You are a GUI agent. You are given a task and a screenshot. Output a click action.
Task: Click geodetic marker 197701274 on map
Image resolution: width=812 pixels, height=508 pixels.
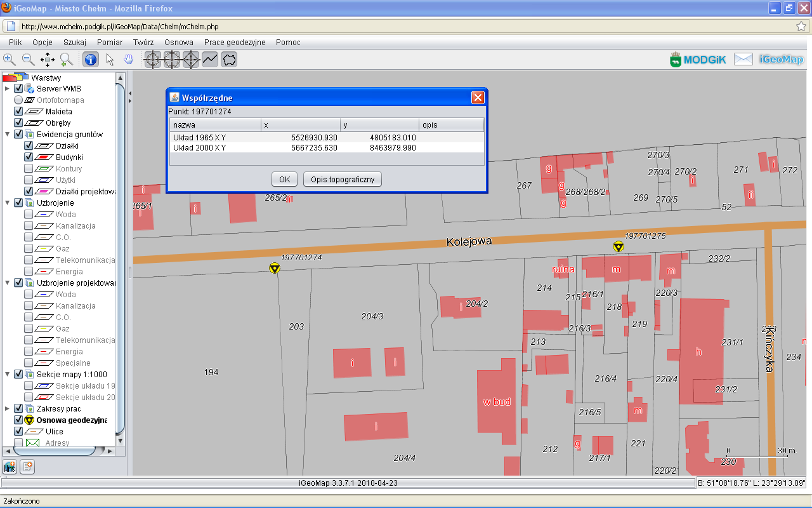pos(274,268)
